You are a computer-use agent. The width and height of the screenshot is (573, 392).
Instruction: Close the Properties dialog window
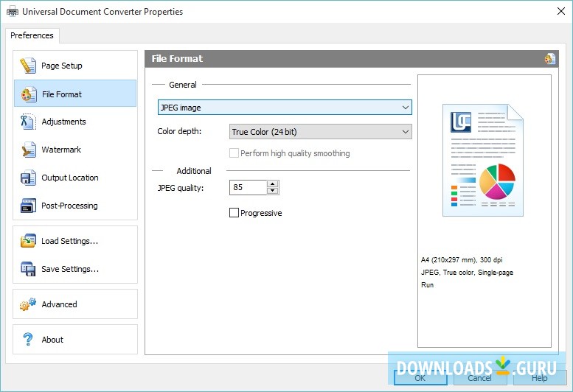coord(561,11)
